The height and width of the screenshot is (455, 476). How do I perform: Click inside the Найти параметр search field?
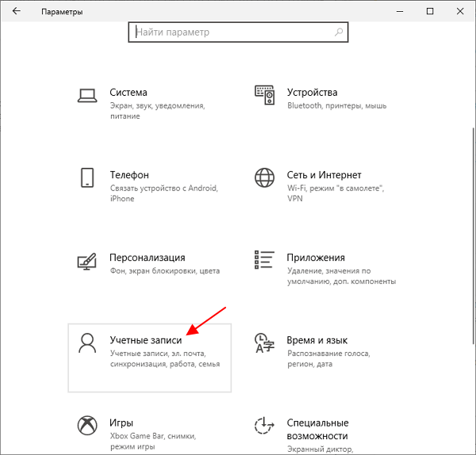[x=238, y=32]
